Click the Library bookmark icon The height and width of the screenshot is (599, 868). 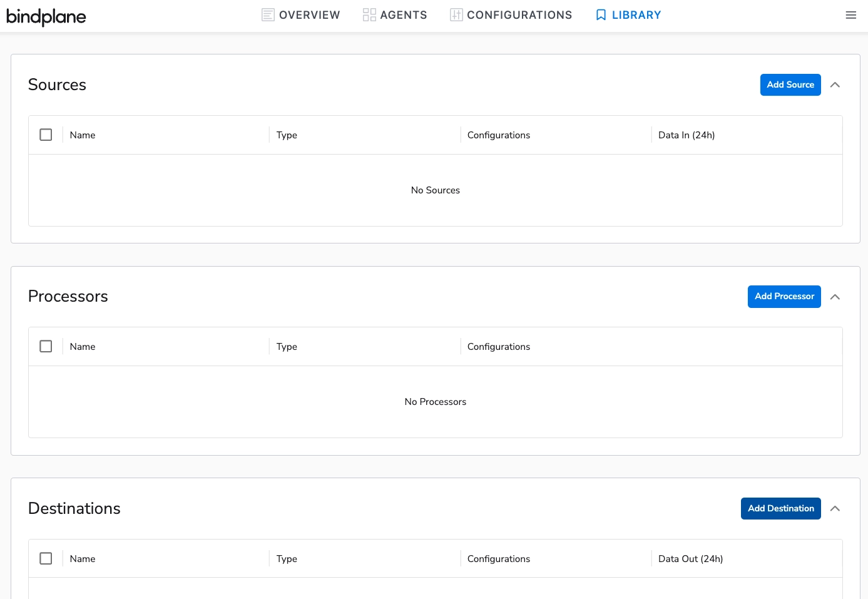pos(600,14)
